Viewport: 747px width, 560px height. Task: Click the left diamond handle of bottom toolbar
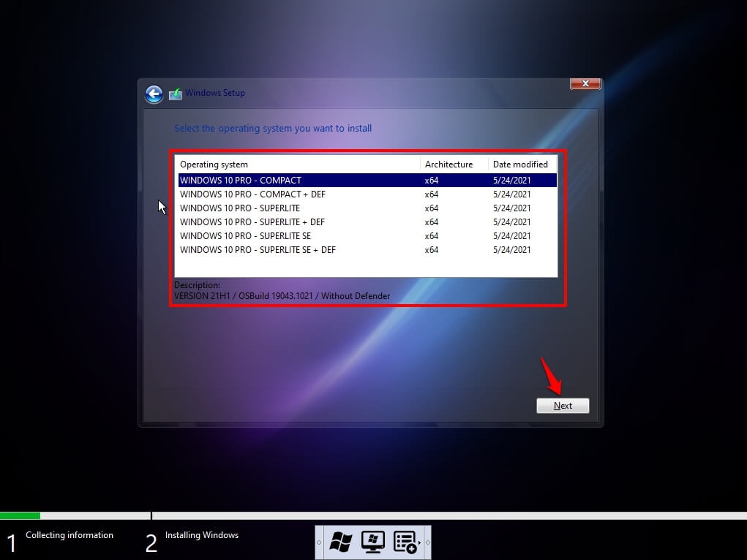pos(319,542)
